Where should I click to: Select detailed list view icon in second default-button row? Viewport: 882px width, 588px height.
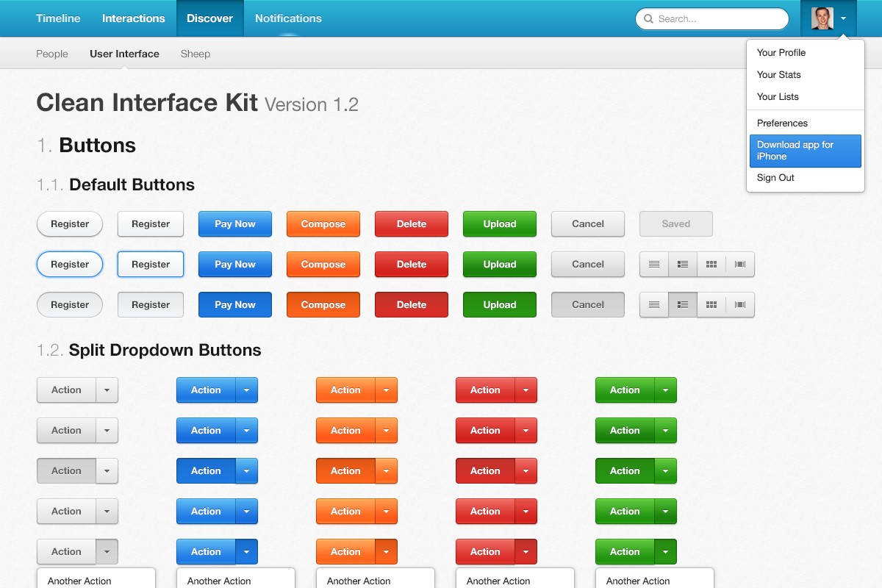tap(683, 265)
